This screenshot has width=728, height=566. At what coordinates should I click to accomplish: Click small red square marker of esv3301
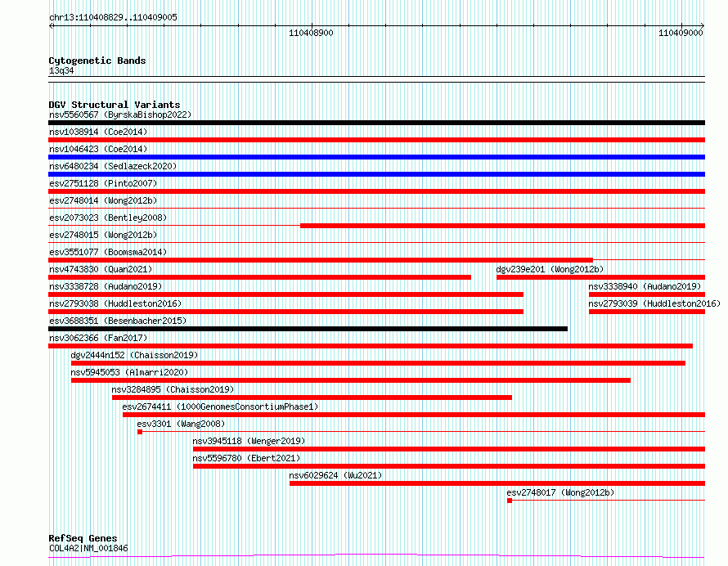tap(140, 433)
